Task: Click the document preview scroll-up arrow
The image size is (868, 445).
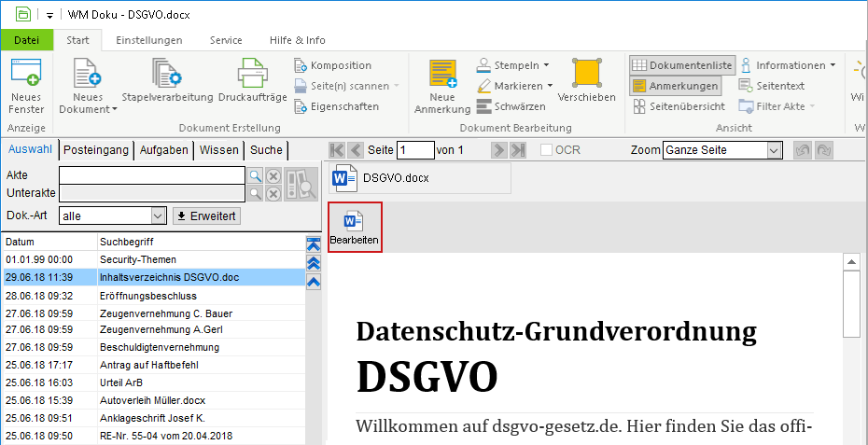Action: pos(849,261)
